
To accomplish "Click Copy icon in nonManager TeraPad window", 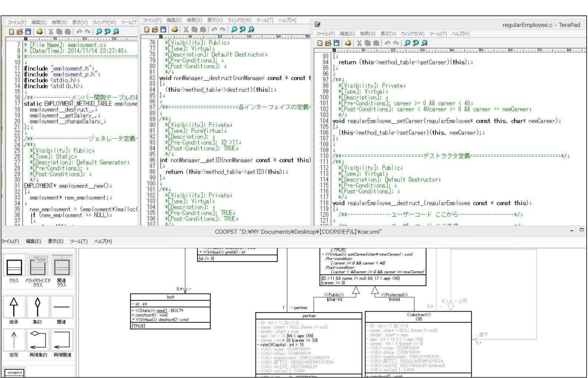I will pos(194,29).
